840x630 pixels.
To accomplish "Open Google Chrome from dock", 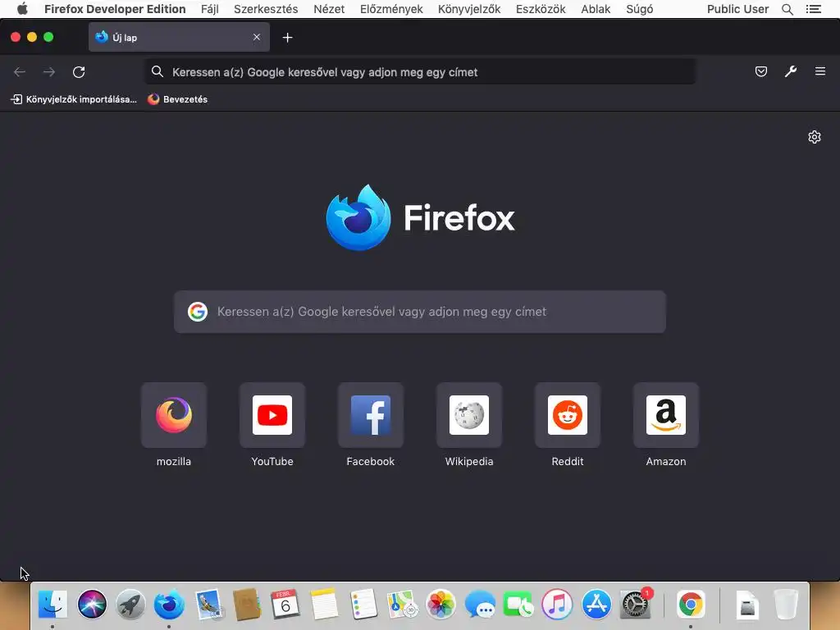I will pos(691,605).
